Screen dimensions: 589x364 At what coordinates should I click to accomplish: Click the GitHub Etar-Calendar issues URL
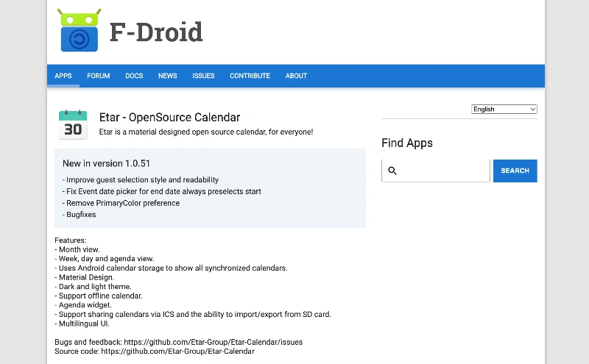point(214,342)
